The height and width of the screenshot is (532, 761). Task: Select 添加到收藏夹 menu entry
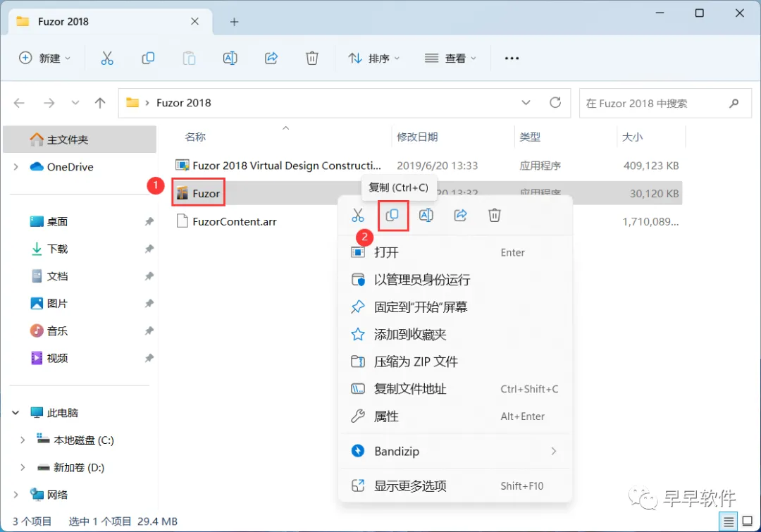tap(454, 334)
